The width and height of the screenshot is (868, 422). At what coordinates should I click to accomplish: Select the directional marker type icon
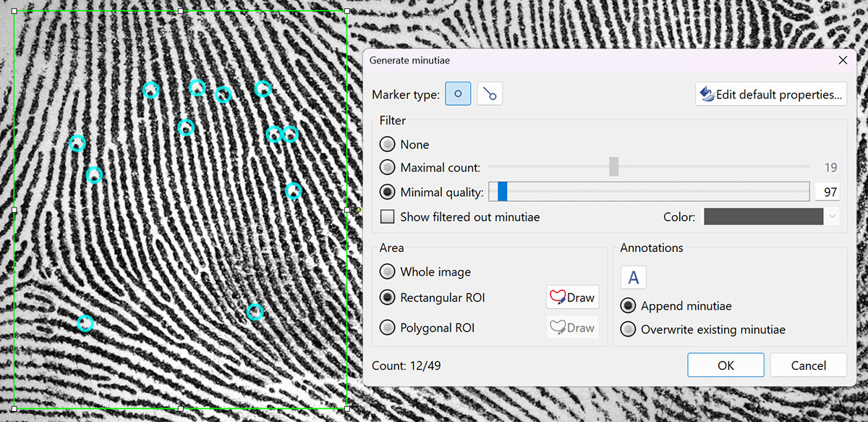[490, 94]
